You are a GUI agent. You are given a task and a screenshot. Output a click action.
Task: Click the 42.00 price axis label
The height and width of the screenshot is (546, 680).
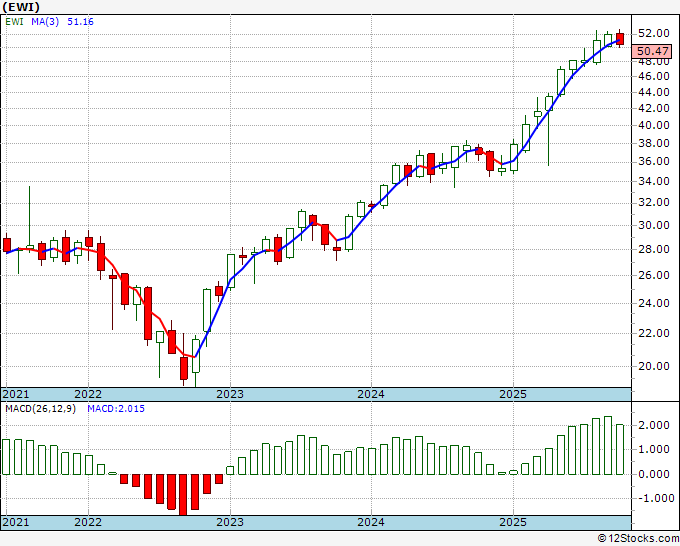point(653,108)
